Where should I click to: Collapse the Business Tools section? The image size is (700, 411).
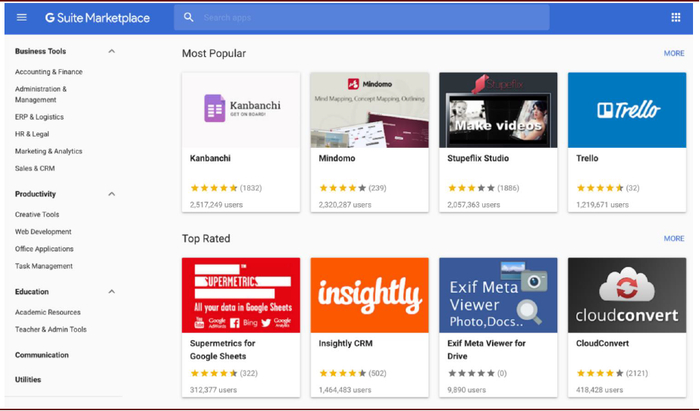[x=112, y=51]
